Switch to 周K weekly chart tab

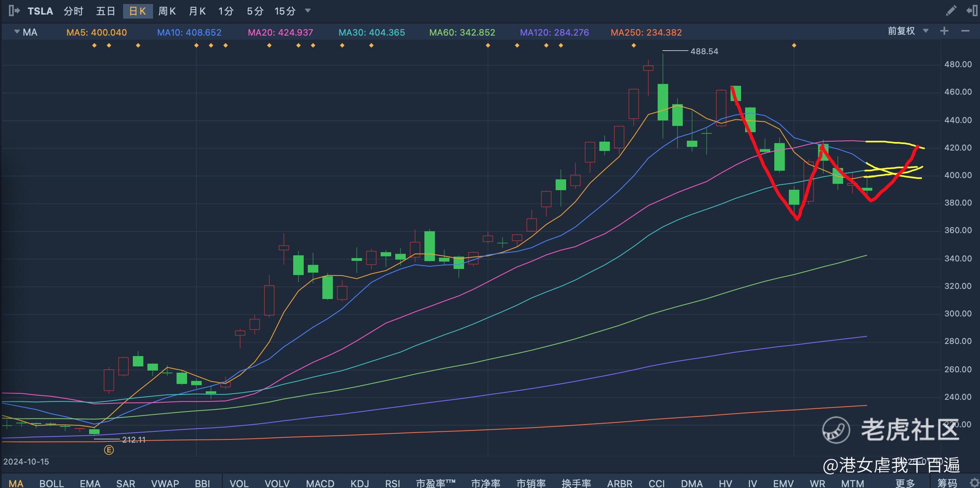coord(167,11)
